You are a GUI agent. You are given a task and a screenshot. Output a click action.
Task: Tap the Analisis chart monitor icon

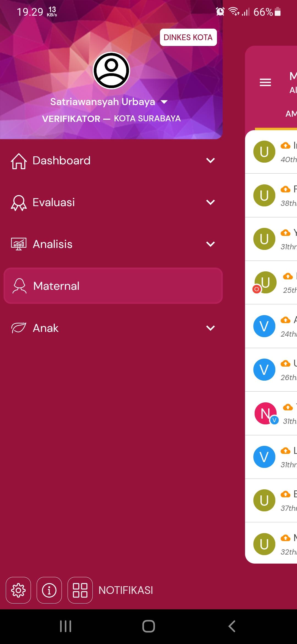pos(19,244)
